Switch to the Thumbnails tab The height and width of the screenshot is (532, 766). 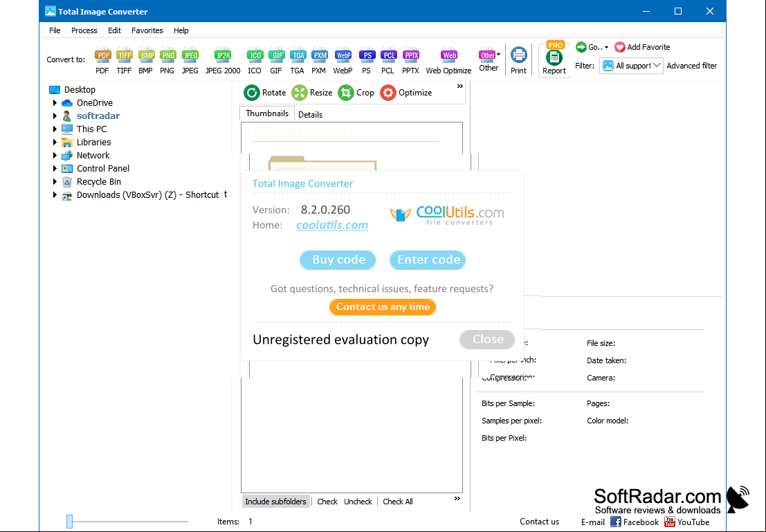click(x=266, y=113)
